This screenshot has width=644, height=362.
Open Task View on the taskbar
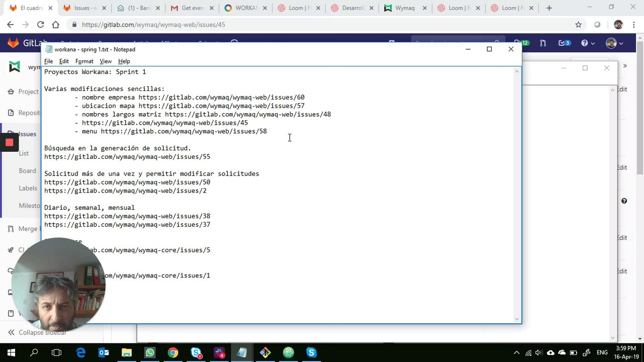pos(57,352)
